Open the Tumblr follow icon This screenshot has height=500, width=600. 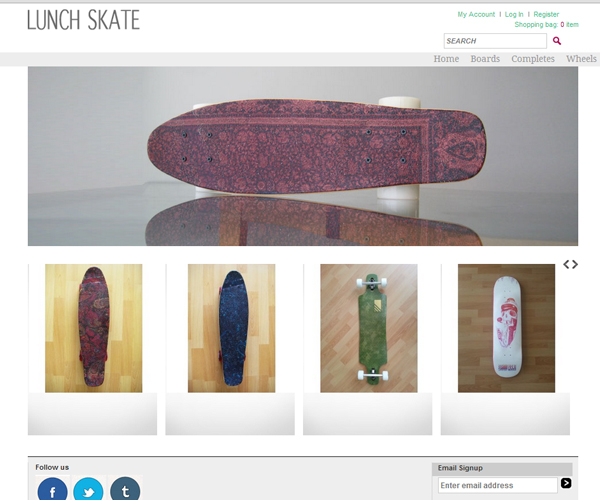(x=125, y=489)
